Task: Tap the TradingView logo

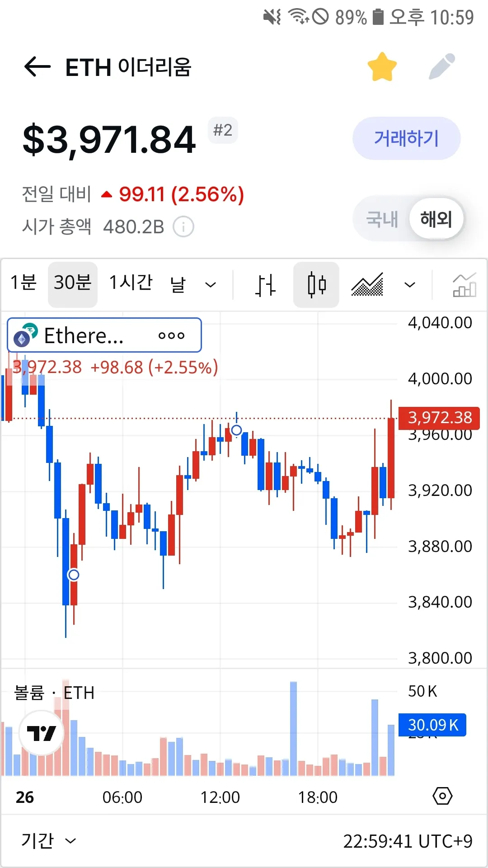Action: [42, 733]
